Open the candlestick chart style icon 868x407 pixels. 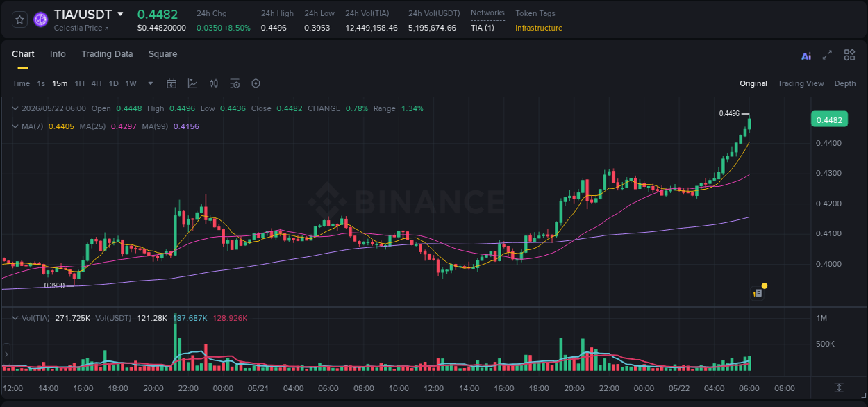coord(214,83)
